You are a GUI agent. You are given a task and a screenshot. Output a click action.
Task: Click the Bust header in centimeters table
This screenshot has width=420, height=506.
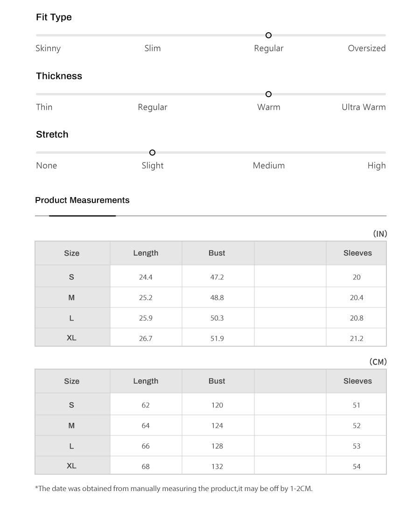(x=217, y=381)
